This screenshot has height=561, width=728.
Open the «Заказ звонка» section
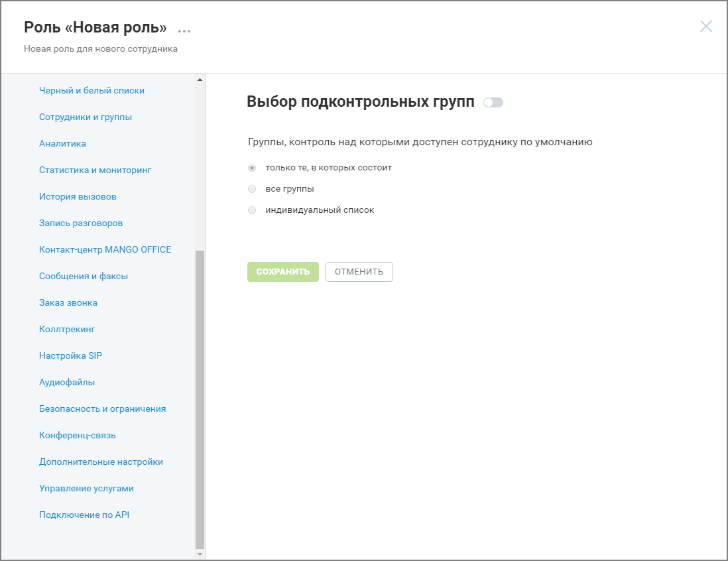[x=68, y=302]
